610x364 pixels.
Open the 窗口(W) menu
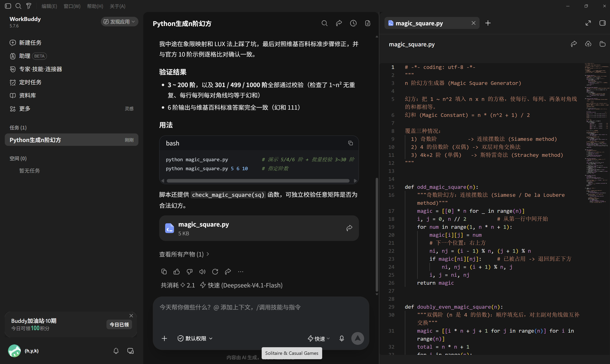[x=72, y=6]
